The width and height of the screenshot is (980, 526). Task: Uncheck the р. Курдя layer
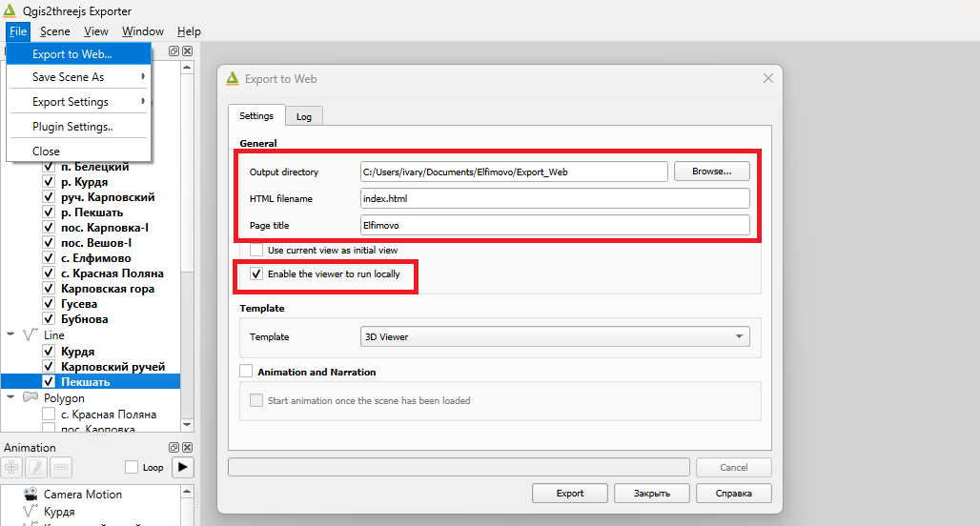[48, 182]
